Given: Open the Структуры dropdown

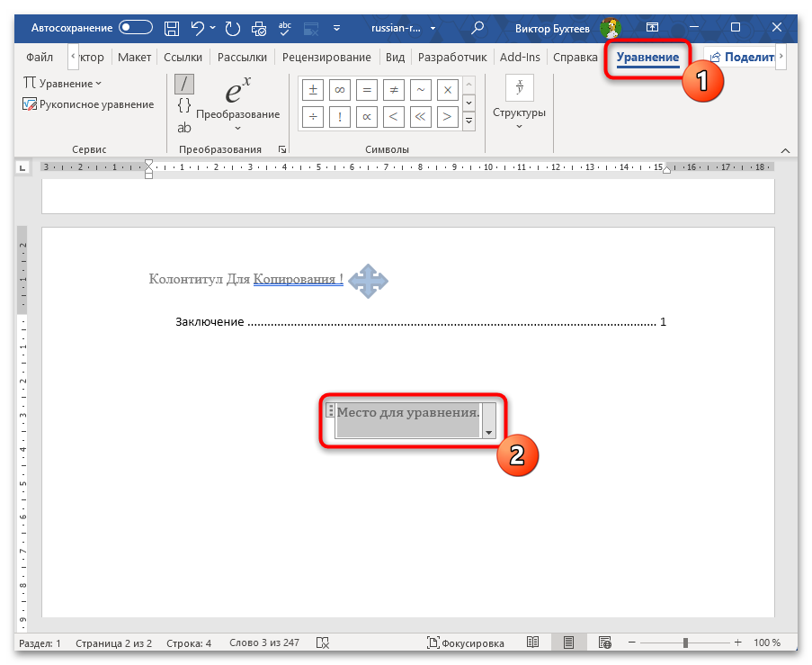Looking at the screenshot, I should click(x=519, y=103).
